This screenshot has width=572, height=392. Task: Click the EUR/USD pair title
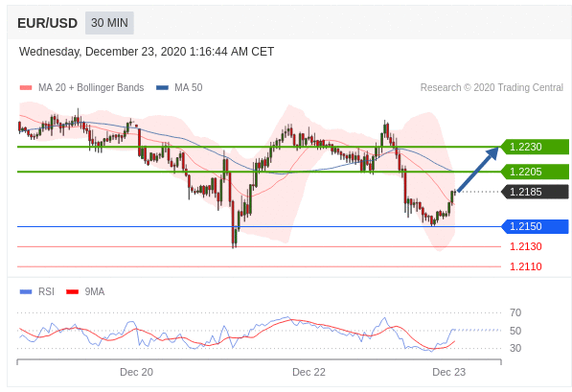tap(47, 23)
